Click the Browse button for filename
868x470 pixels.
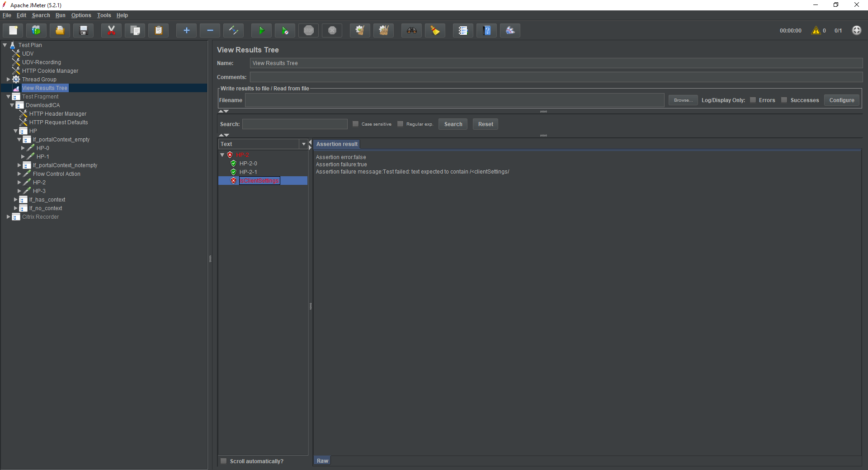click(682, 100)
